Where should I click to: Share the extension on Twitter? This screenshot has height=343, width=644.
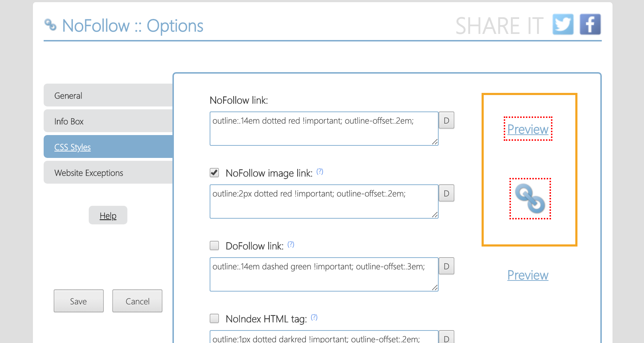click(x=562, y=24)
